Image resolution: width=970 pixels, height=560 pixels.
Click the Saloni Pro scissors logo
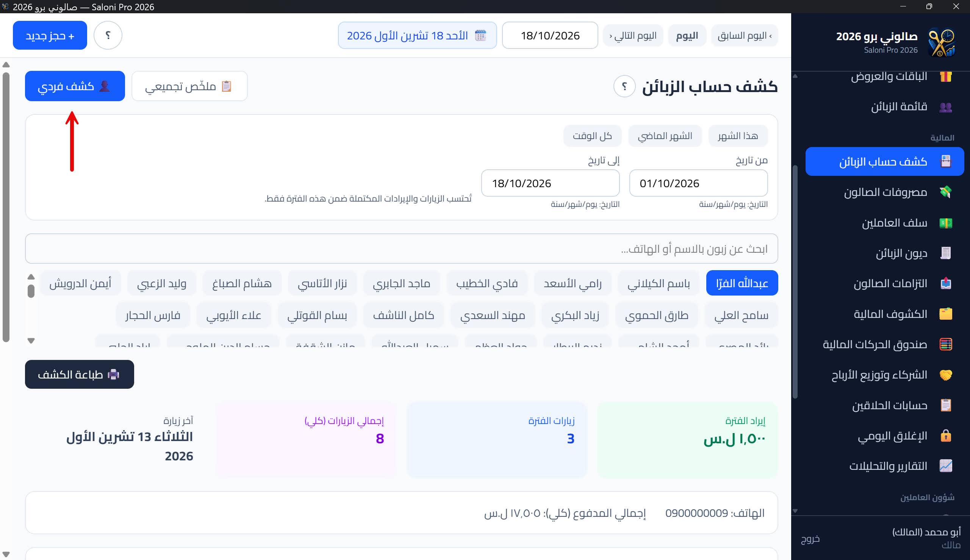coord(941,42)
